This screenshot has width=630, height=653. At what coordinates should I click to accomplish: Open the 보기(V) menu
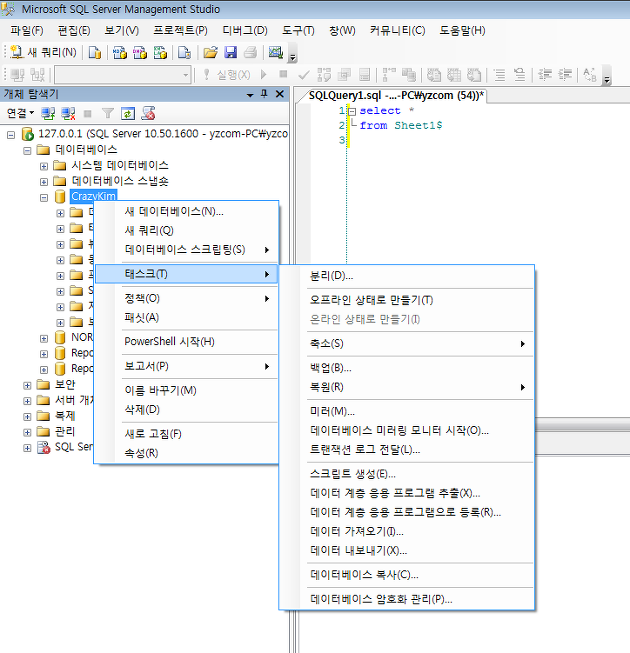(x=122, y=30)
